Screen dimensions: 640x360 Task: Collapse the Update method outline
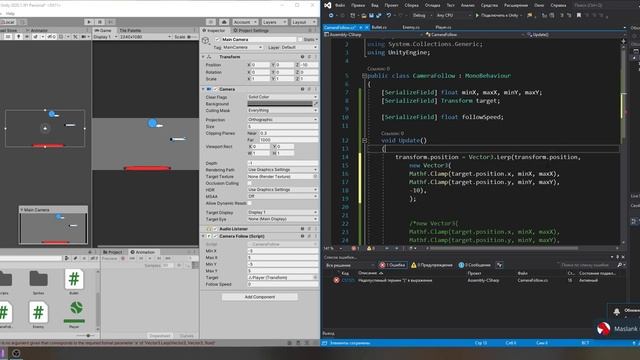[364, 140]
